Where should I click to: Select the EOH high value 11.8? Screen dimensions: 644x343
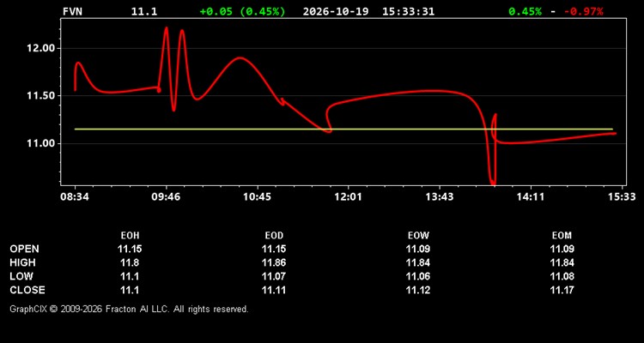tap(130, 262)
